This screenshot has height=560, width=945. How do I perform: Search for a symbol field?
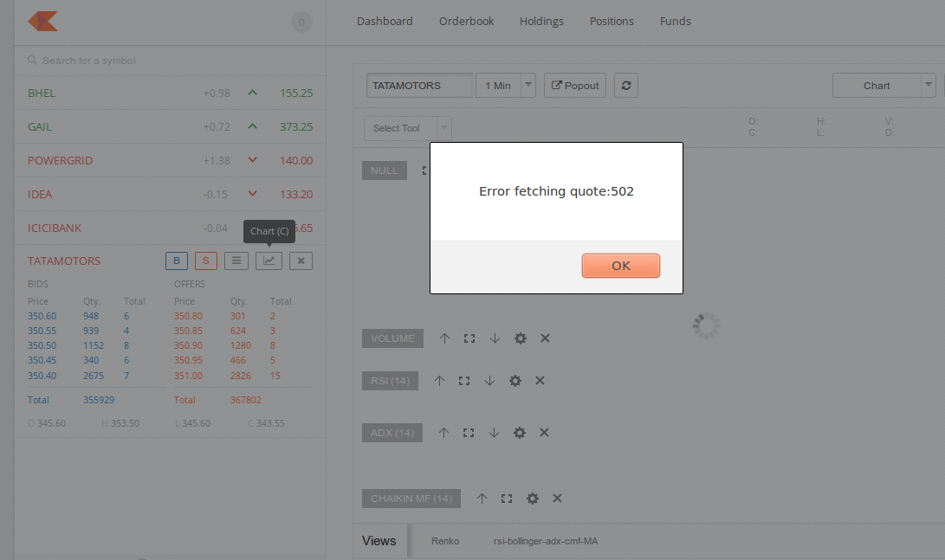170,61
